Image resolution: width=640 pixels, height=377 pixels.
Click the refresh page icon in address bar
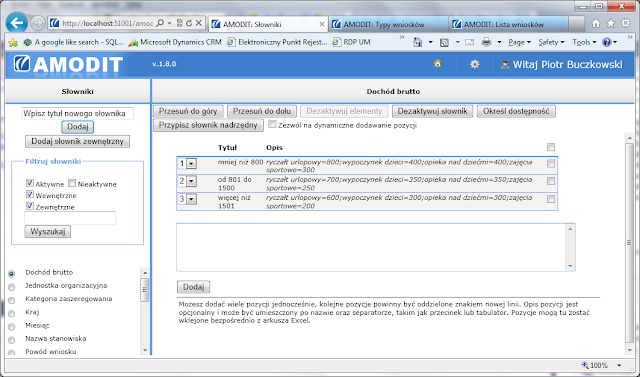(x=189, y=23)
